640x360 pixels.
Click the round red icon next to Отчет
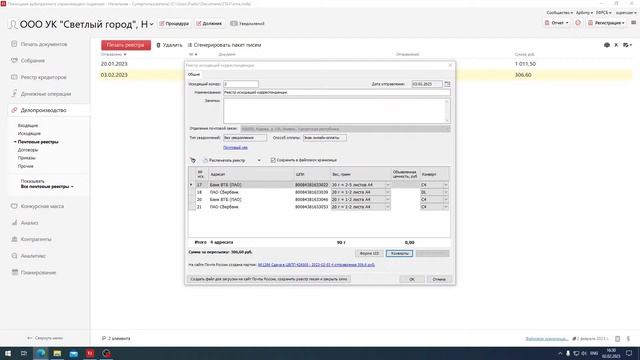(578, 23)
